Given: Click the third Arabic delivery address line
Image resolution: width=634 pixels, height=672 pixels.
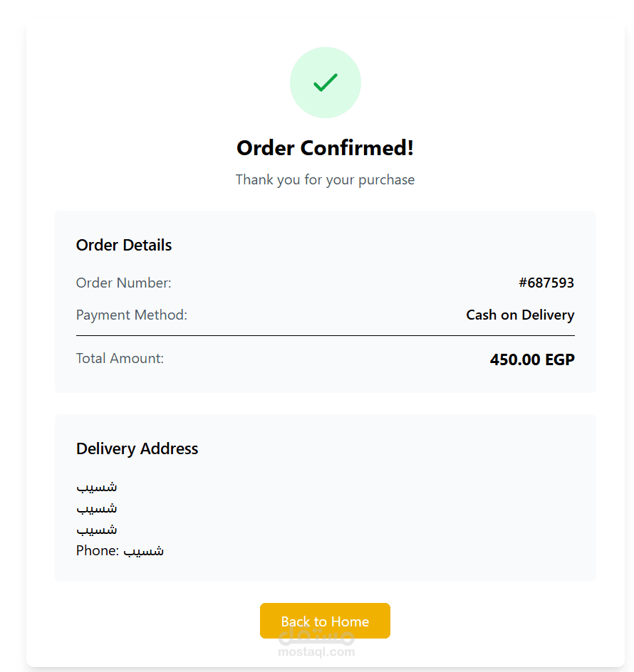Looking at the screenshot, I should point(97,530).
